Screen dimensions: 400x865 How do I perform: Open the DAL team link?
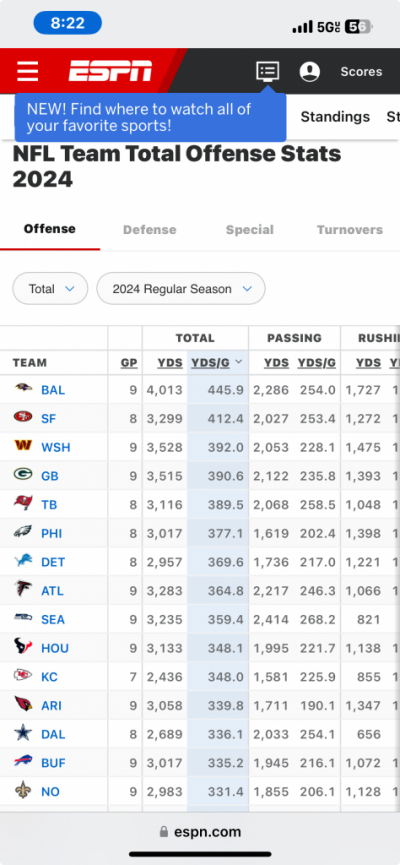click(x=53, y=734)
